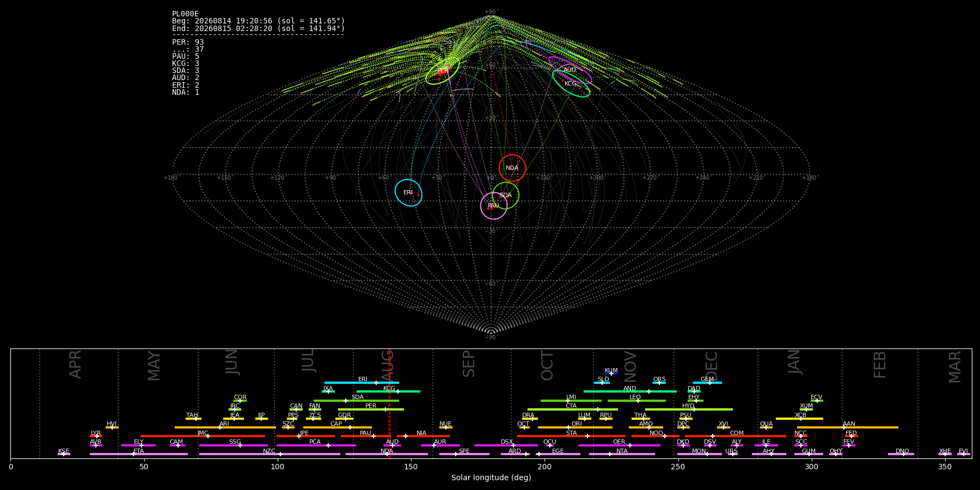Click the ETA shower pink bar
Viewport: 980px width, 490px height.
point(139,454)
